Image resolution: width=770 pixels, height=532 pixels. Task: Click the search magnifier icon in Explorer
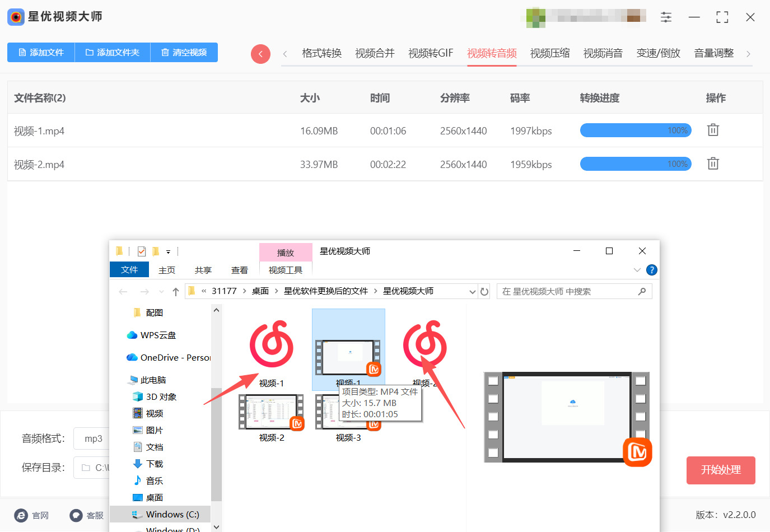coord(642,291)
